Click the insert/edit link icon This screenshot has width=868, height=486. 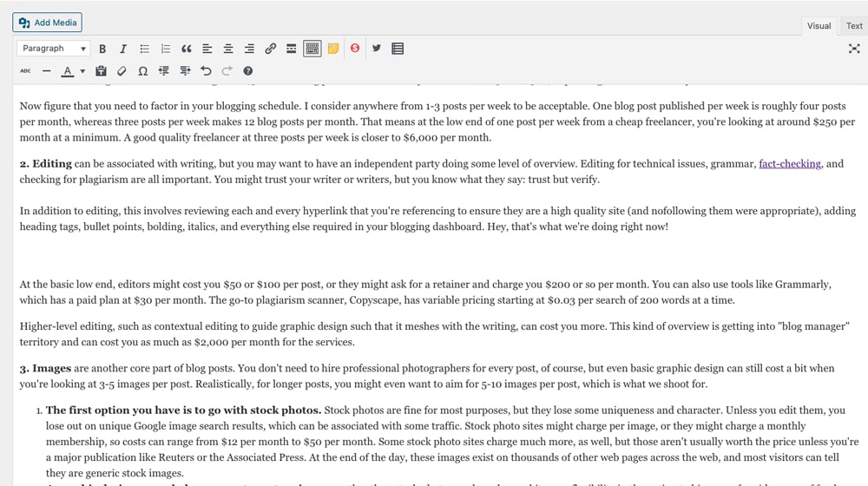coord(270,49)
